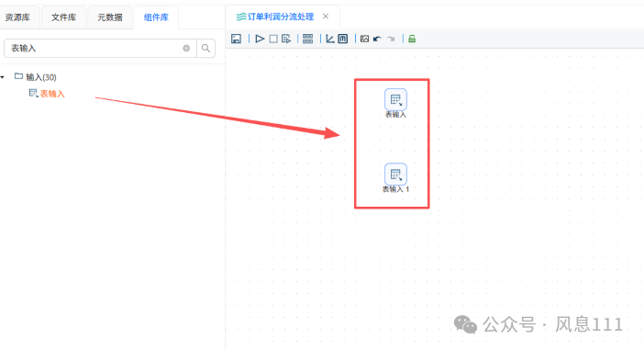Undo the last action

pyautogui.click(x=377, y=40)
